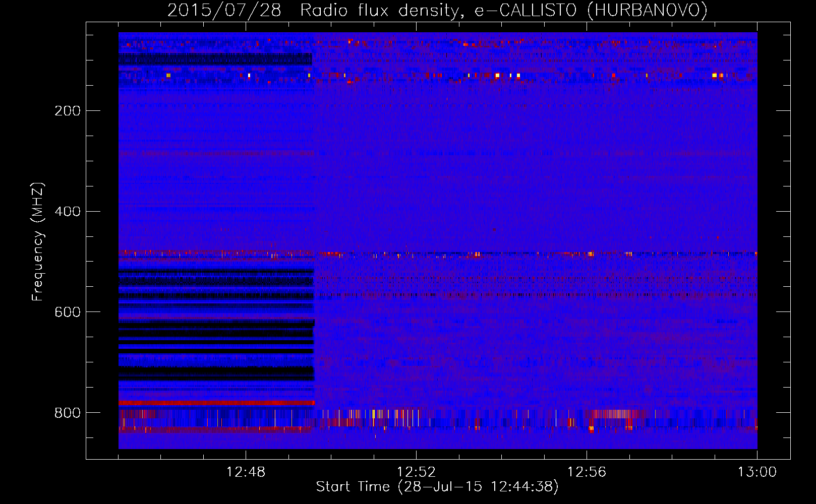Click the 12:48 time tick label

pos(246,472)
